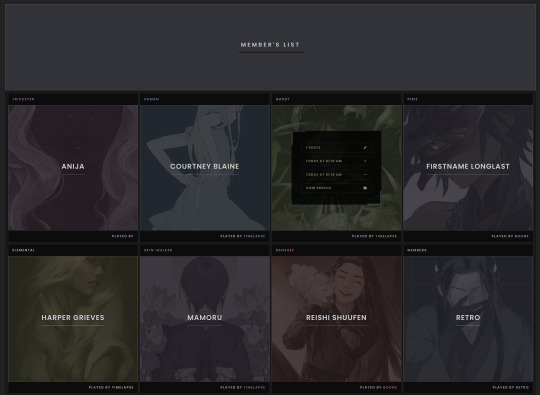Image resolution: width=540 pixels, height=395 pixels.
Task: Click Boone player link under Reishi Shuufen
Action: (390, 387)
